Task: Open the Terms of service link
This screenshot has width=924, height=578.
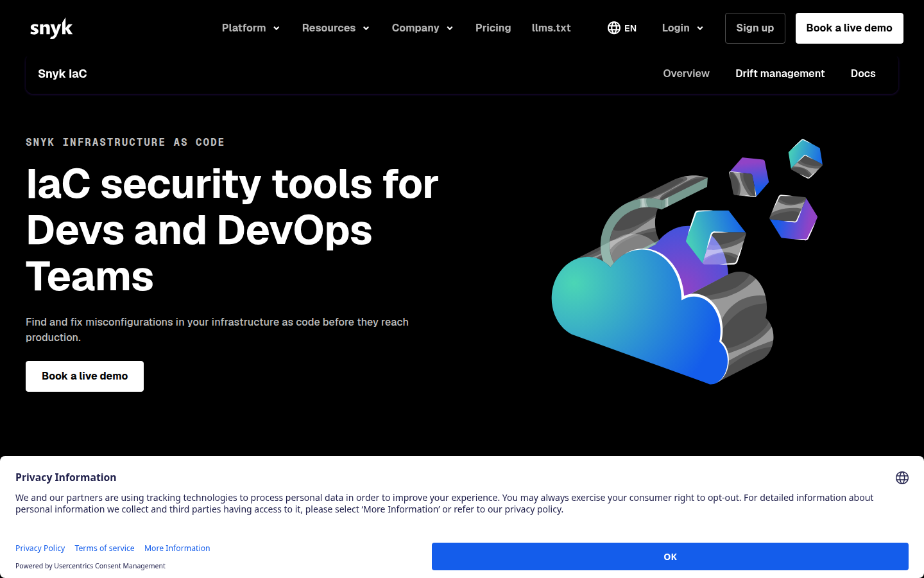Action: point(105,548)
